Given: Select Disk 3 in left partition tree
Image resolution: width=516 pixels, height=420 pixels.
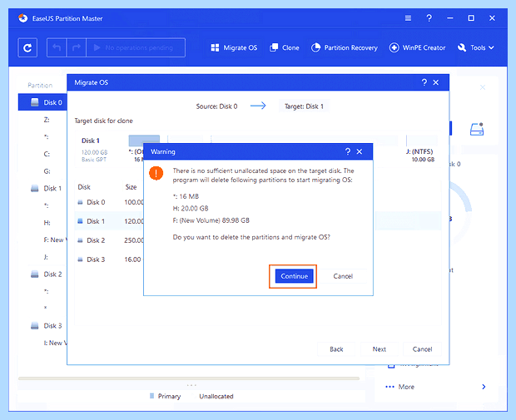Looking at the screenshot, I should [46, 326].
